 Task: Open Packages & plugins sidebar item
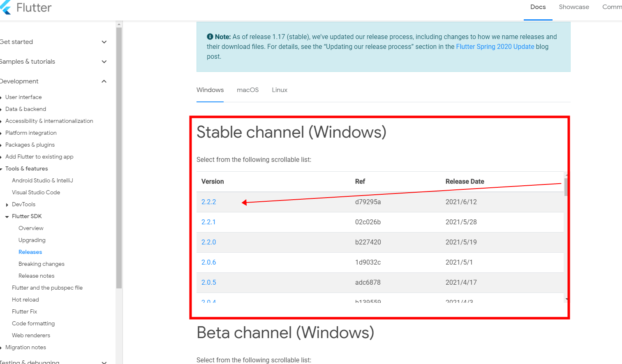click(30, 145)
